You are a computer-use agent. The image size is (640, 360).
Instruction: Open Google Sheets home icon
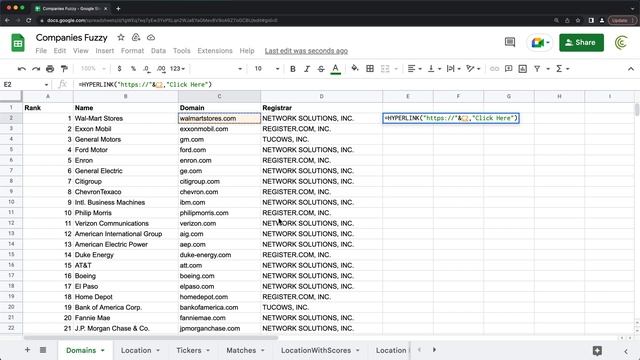pyautogui.click(x=18, y=42)
